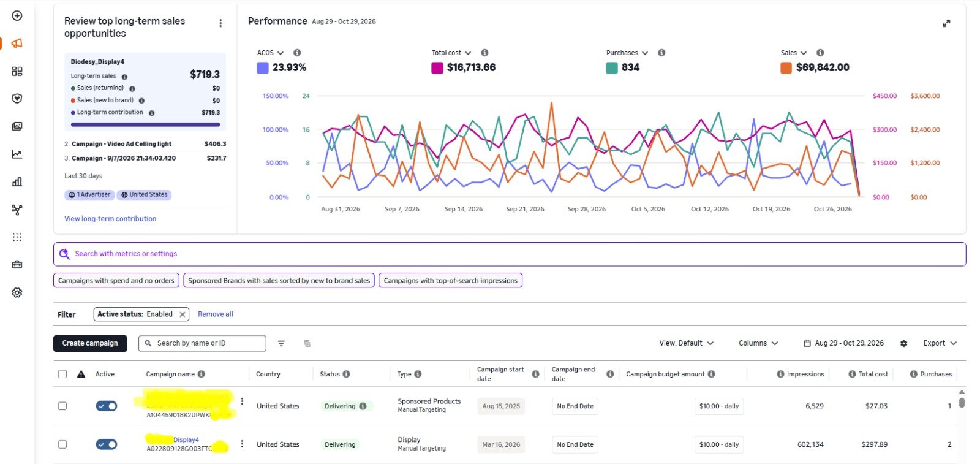Click the info icon beside Long-term sales
Viewport: 980px width, 464px height.
[124, 77]
